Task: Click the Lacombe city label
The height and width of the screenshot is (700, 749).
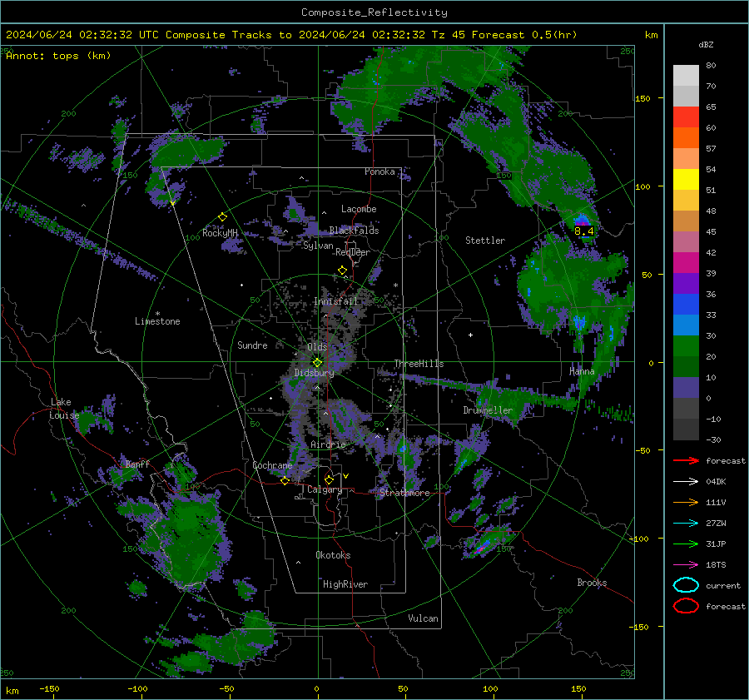Action: tap(359, 209)
